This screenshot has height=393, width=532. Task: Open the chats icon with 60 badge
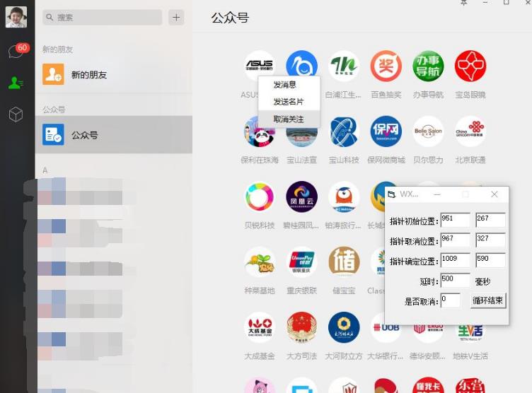(x=16, y=52)
